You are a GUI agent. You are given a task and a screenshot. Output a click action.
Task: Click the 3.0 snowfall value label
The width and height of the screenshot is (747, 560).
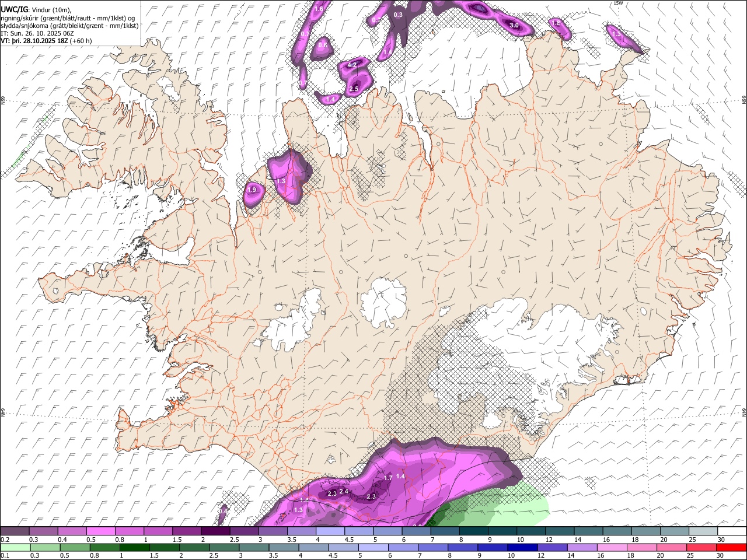click(514, 26)
